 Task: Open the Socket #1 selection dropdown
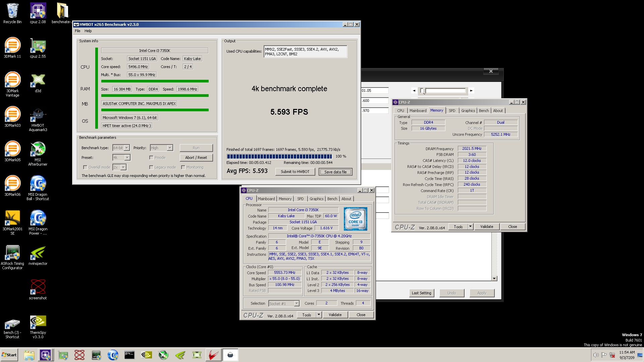click(284, 303)
